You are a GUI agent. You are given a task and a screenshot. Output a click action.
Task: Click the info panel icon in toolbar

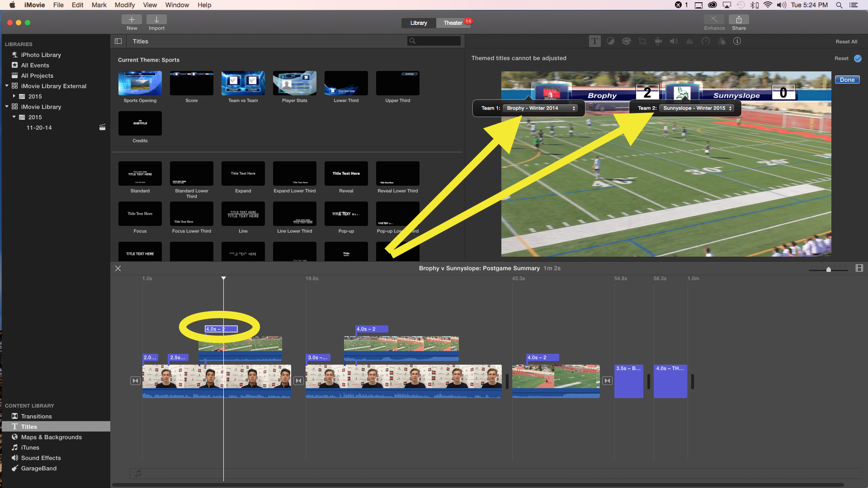coord(737,41)
